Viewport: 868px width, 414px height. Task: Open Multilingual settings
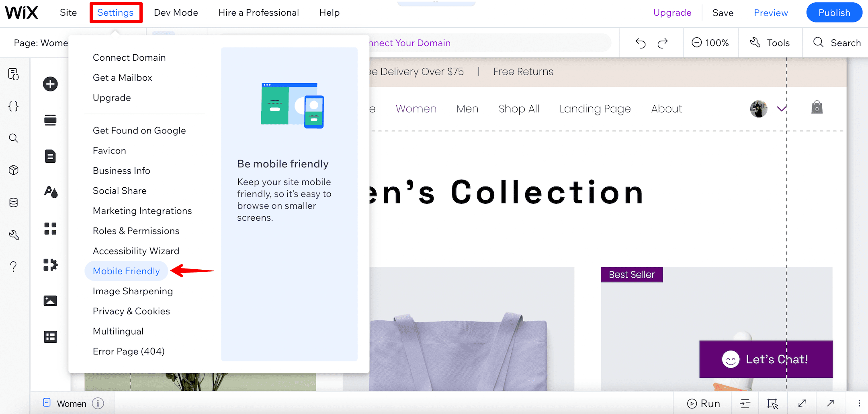(118, 332)
